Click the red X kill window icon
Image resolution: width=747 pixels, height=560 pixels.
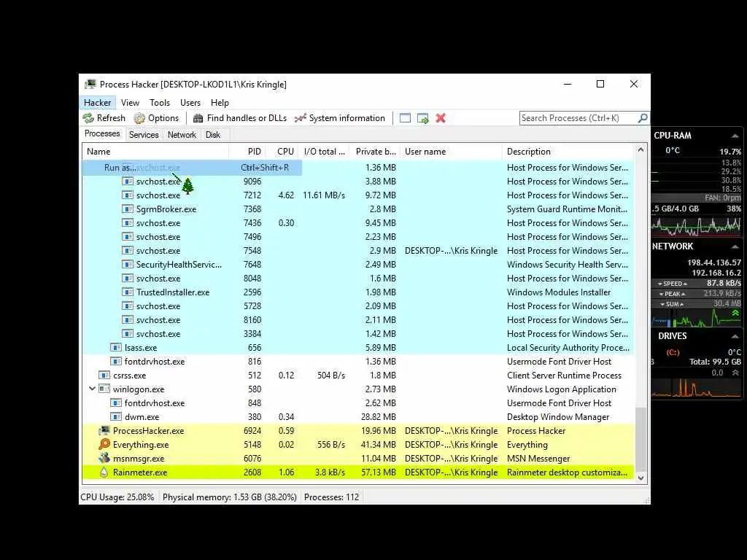(441, 118)
